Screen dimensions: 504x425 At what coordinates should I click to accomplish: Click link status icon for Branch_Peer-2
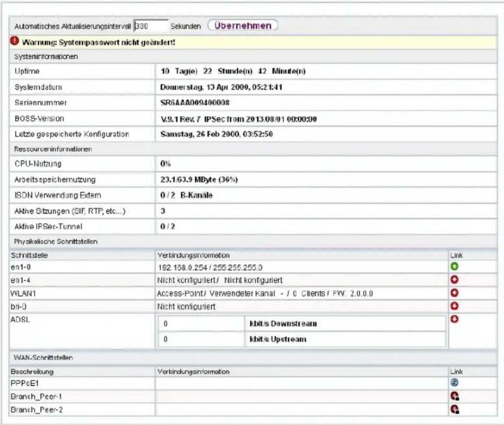[455, 409]
